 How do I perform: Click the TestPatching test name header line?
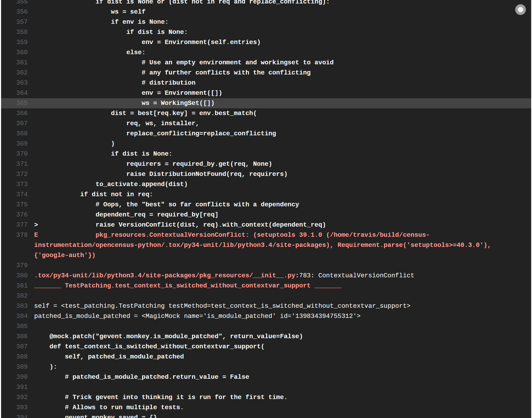[187, 286]
